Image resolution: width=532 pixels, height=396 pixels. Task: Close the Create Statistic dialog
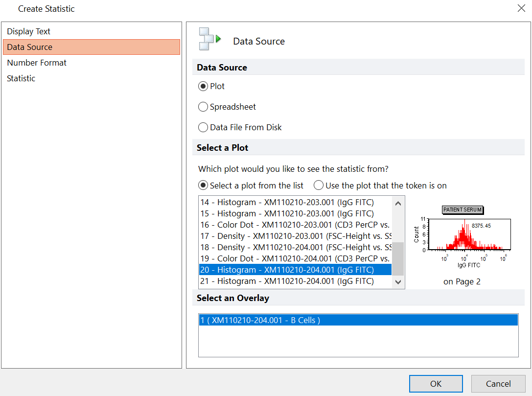521,8
